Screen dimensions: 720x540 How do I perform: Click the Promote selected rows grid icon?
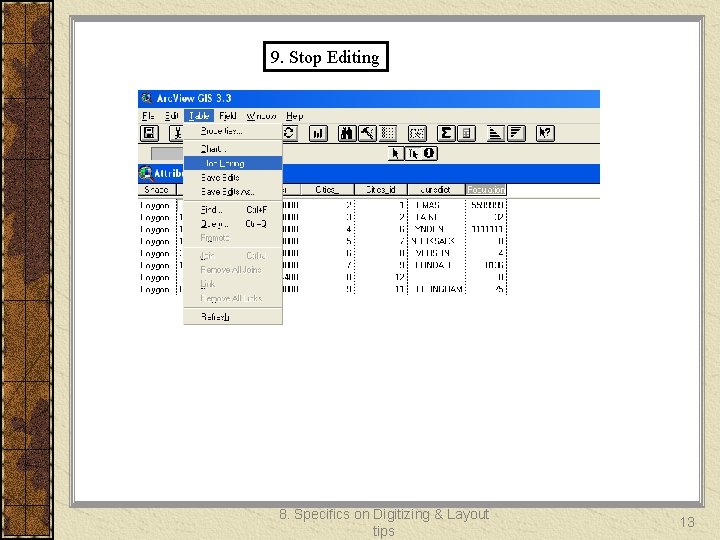(x=388, y=133)
